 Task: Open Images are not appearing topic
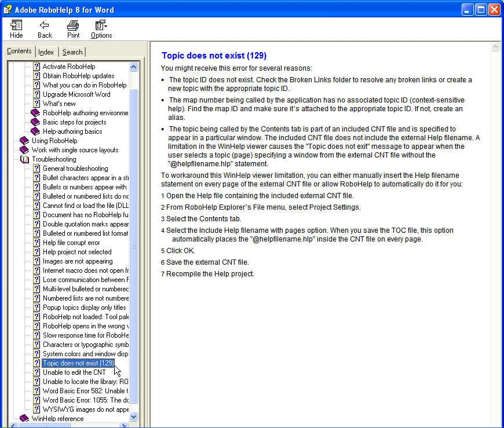[x=78, y=261]
